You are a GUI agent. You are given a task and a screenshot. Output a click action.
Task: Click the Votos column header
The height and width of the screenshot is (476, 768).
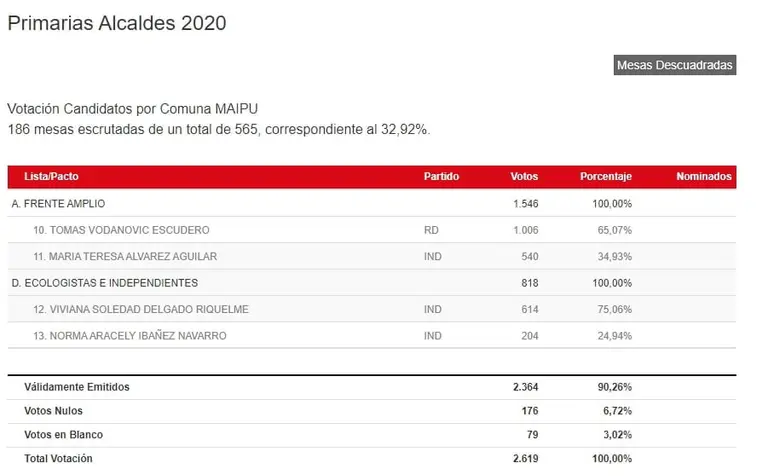524,176
